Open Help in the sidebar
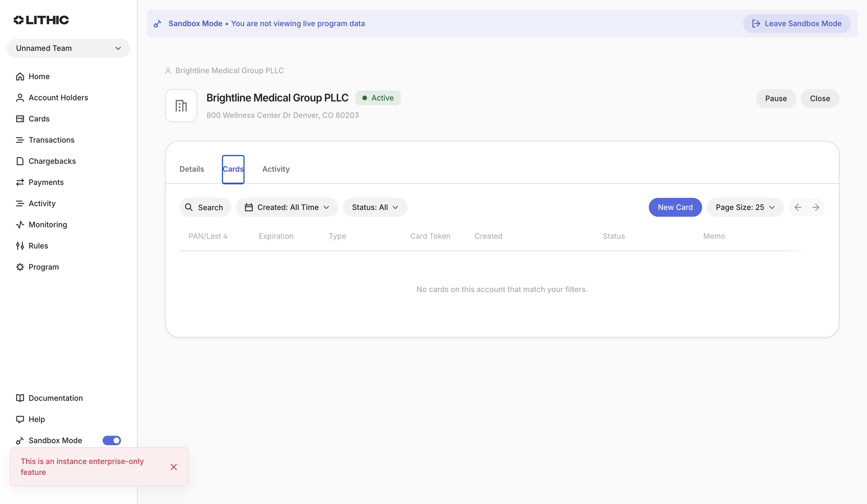The width and height of the screenshot is (867, 504). coord(36,419)
